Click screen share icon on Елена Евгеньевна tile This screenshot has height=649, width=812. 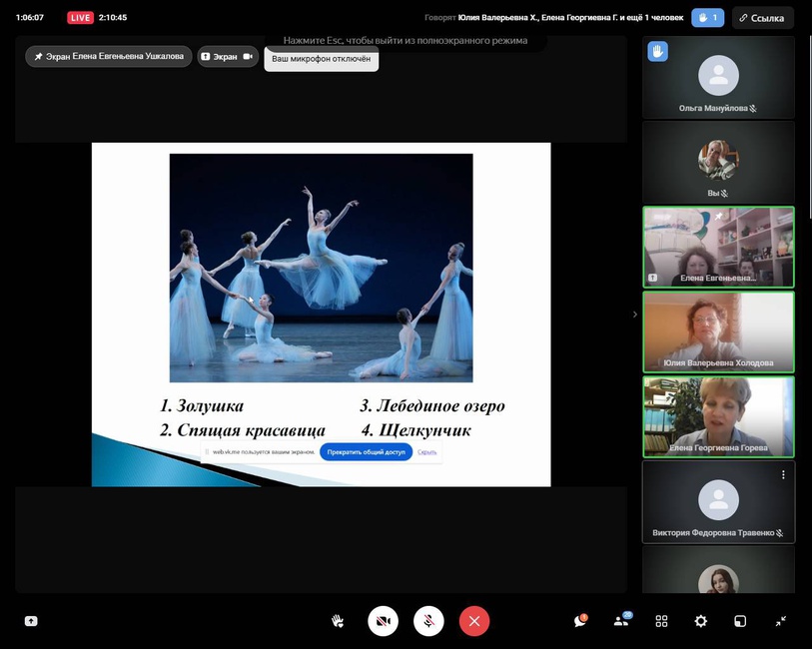tap(653, 278)
